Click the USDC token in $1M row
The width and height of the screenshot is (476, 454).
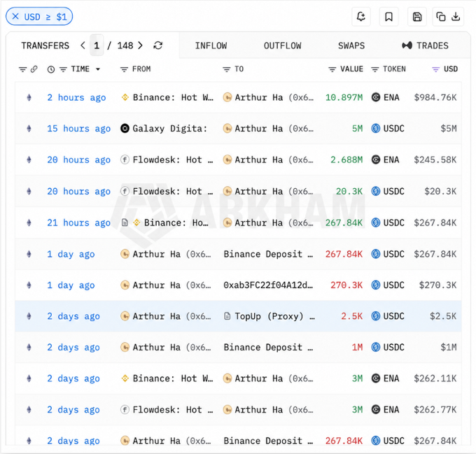(x=388, y=348)
